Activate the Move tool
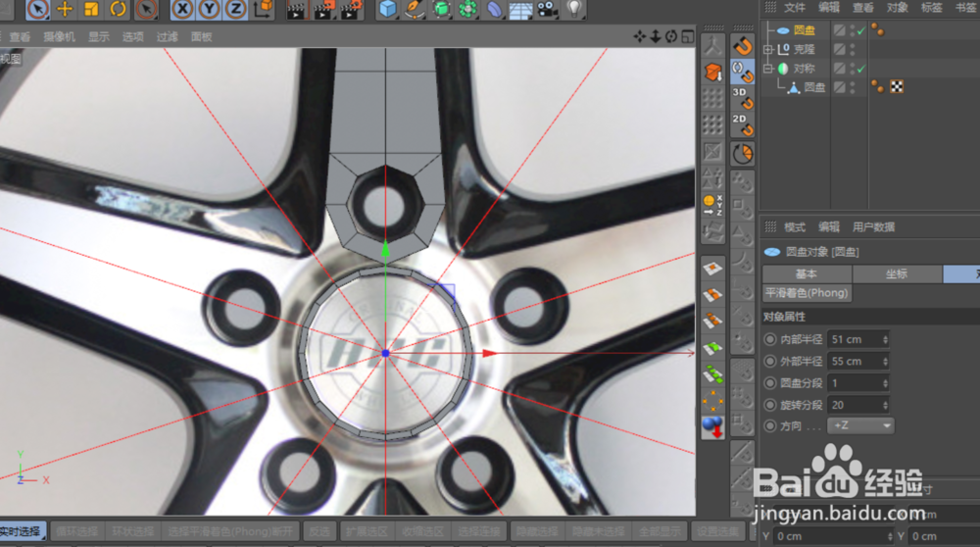 coord(65,9)
